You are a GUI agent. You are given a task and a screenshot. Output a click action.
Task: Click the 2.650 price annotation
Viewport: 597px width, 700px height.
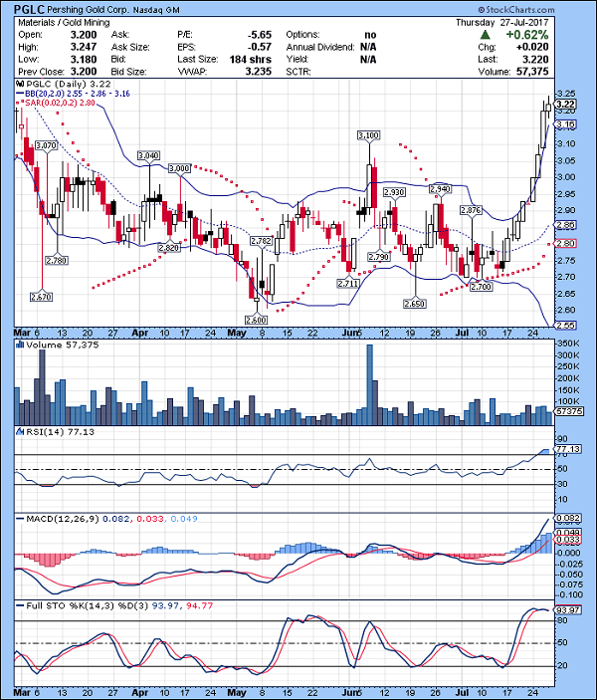pos(415,304)
